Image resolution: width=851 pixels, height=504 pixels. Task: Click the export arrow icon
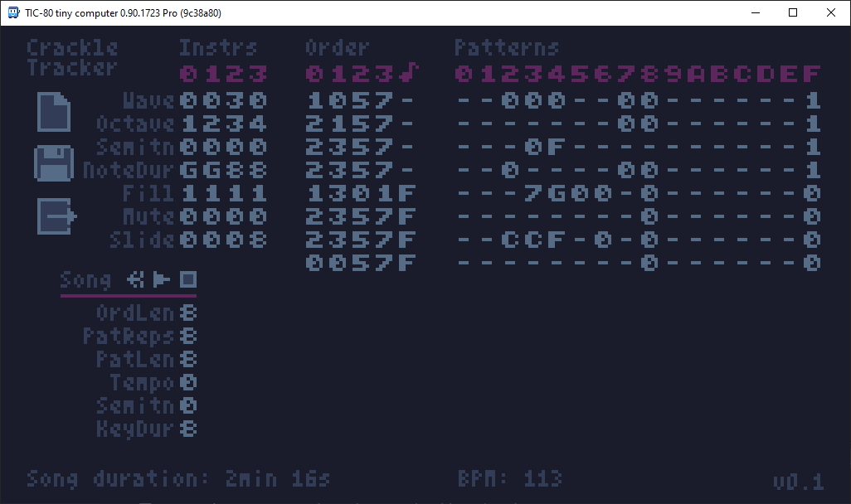pyautogui.click(x=56, y=216)
